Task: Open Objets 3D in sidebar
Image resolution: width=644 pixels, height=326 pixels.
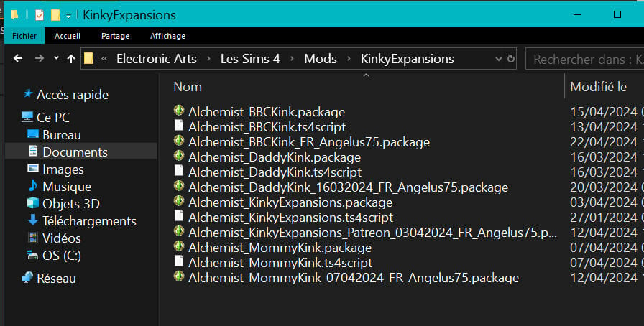Action: (x=71, y=204)
